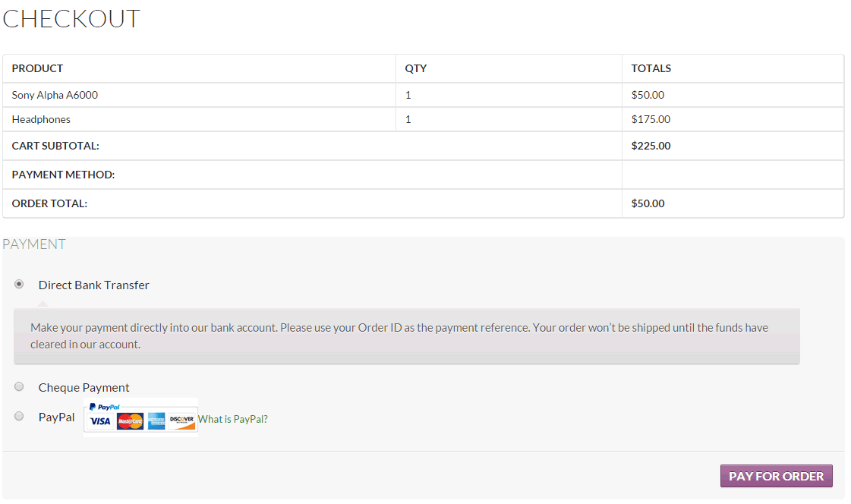
Task: Select the PayPal radio button
Action: (x=19, y=416)
